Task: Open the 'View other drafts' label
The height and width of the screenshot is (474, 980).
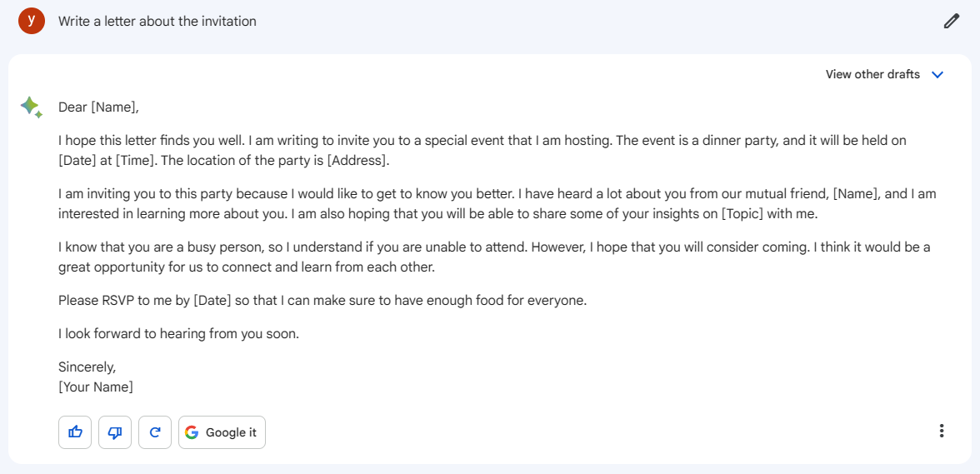Action: 872,74
